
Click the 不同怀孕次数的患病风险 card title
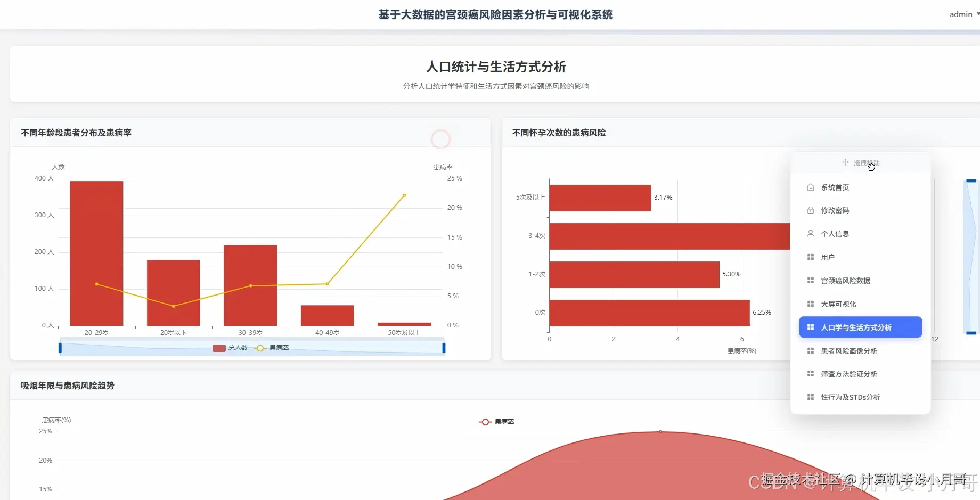(559, 133)
